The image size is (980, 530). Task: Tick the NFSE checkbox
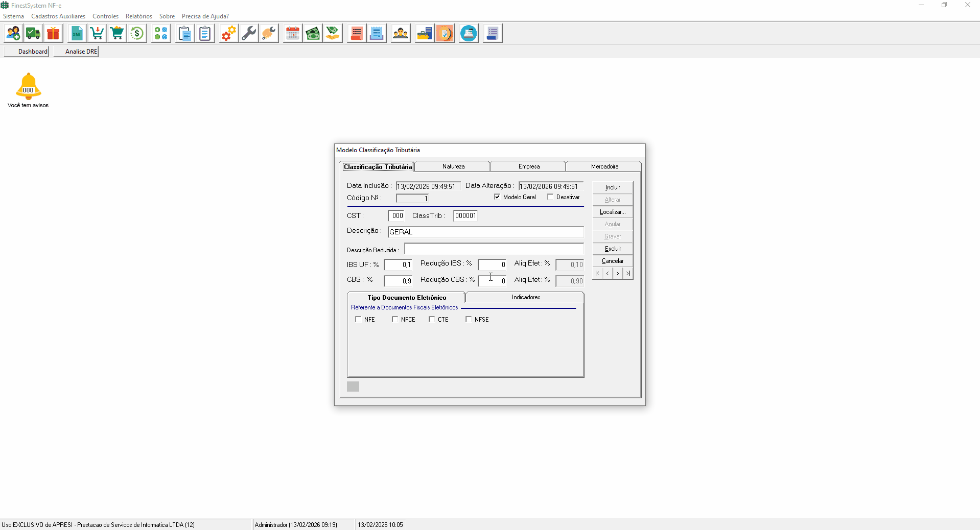469,320
